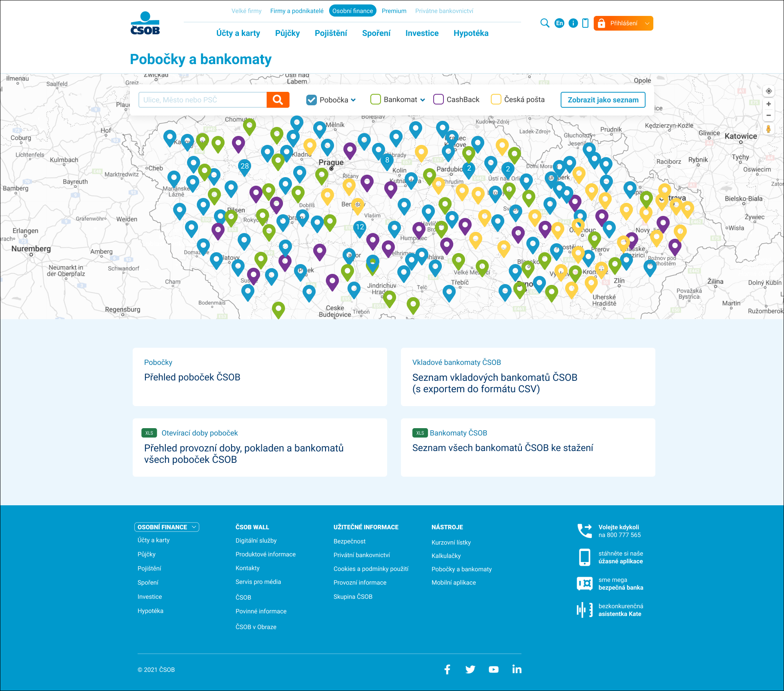Click the map locate-me icon
This screenshot has height=691, width=784.
768,91
